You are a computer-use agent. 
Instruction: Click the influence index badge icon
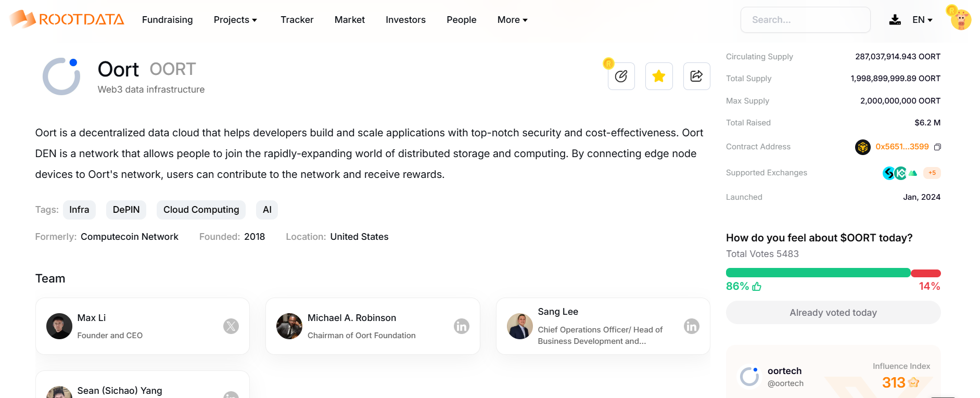913,382
